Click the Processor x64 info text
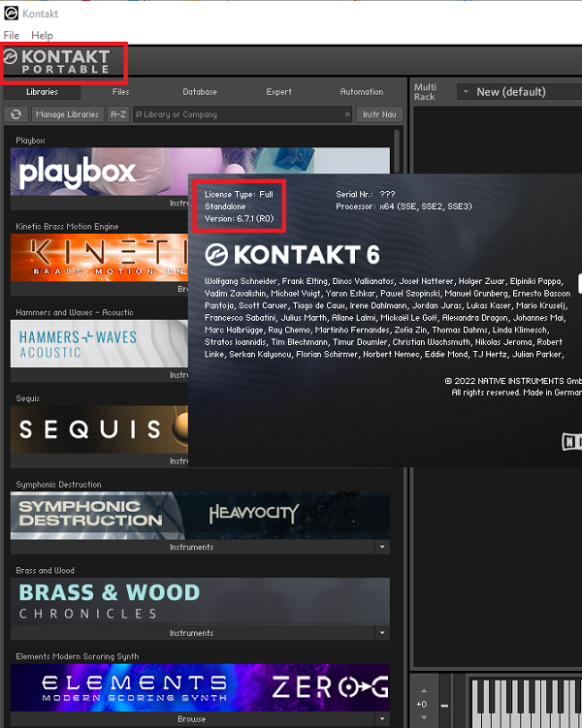 [404, 206]
